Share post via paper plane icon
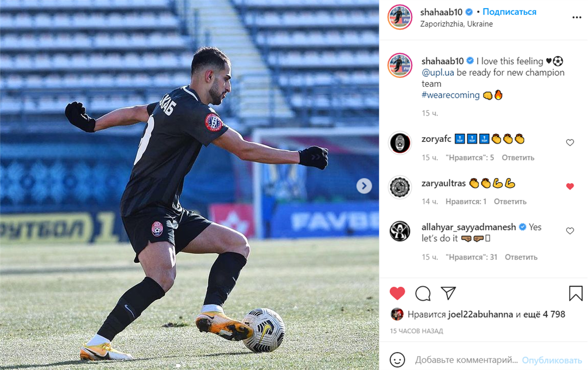 coord(448,293)
